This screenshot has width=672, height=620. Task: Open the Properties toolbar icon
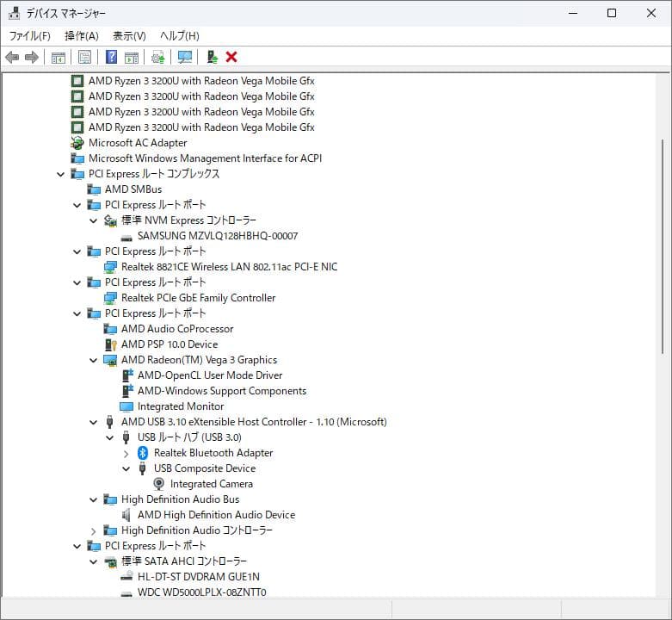coord(84,57)
